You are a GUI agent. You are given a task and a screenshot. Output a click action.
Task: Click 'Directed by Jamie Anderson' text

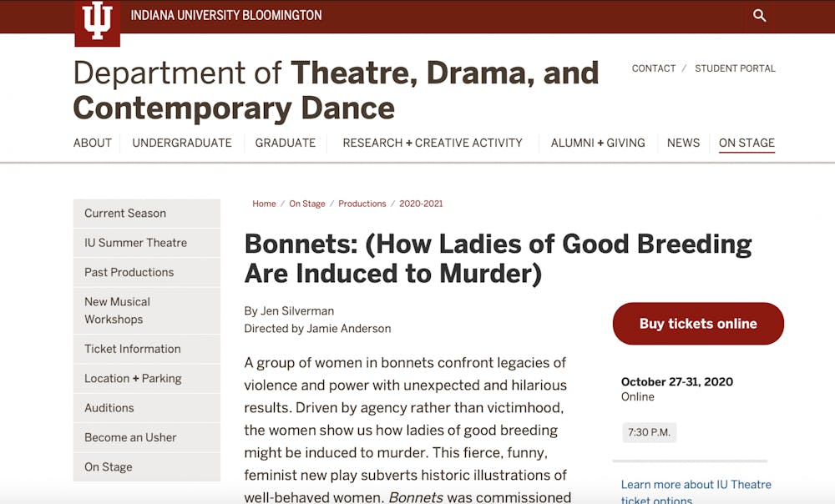pos(318,329)
